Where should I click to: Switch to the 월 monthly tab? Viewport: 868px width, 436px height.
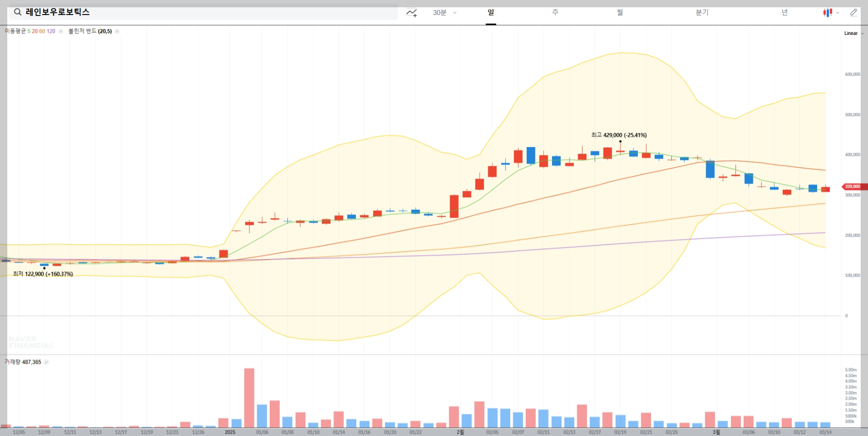620,13
